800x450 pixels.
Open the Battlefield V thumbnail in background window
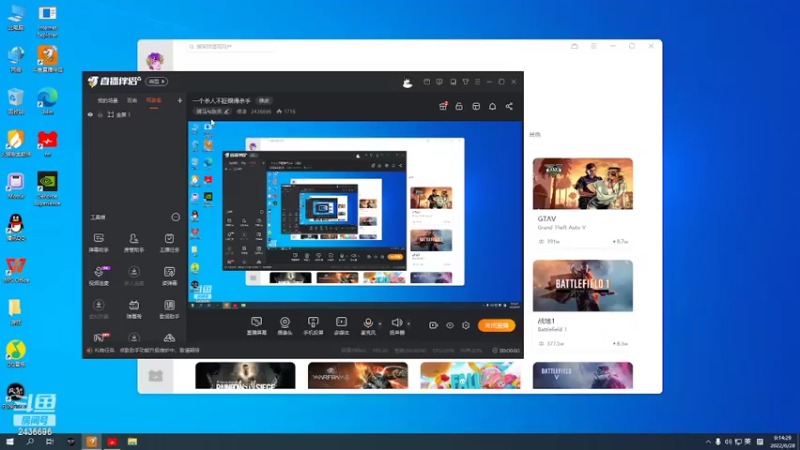(583, 376)
